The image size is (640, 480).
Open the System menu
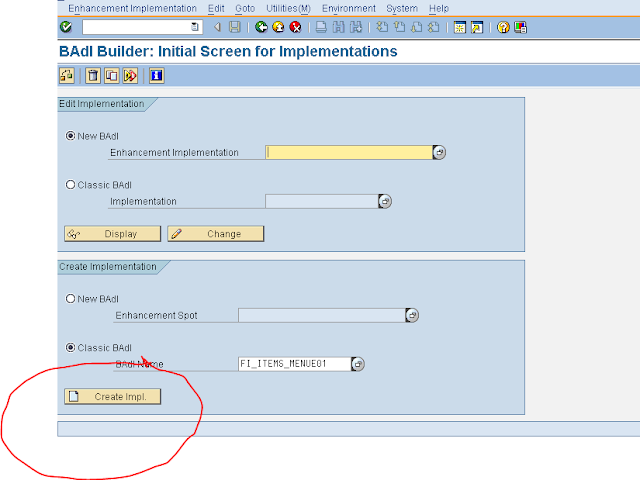click(x=402, y=9)
